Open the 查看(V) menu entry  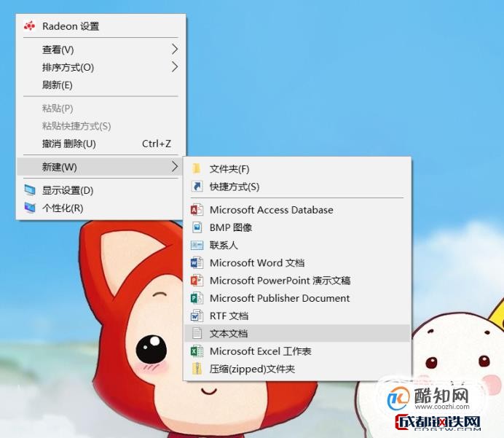[x=101, y=50]
